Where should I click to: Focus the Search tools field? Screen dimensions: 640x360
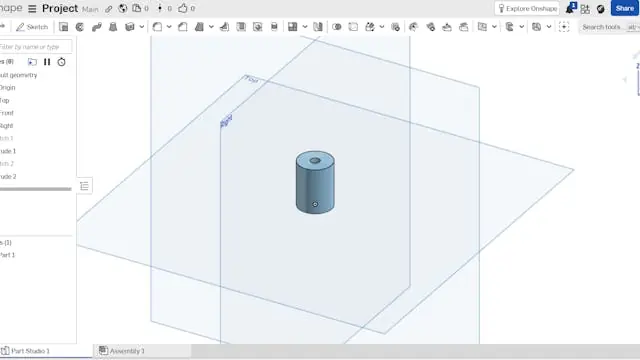click(609, 27)
